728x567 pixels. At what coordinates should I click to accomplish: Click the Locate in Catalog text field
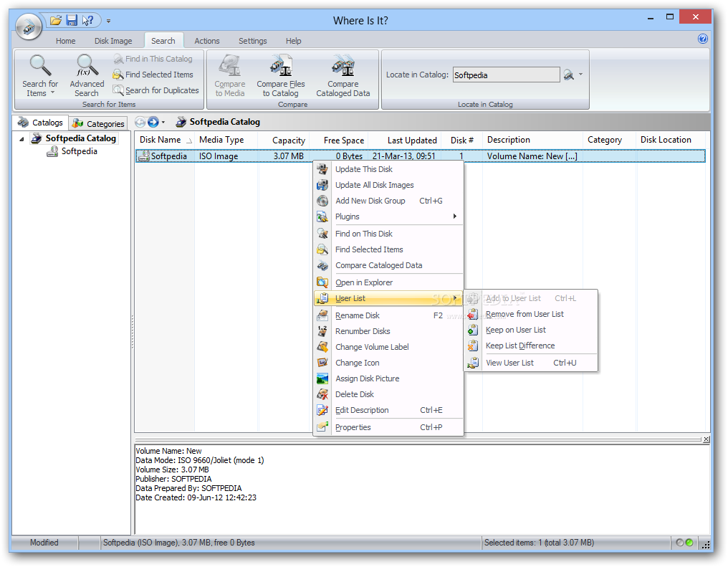(x=506, y=75)
